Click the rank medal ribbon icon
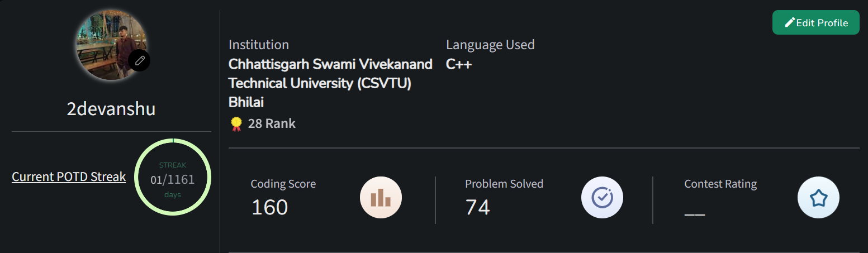 click(236, 123)
